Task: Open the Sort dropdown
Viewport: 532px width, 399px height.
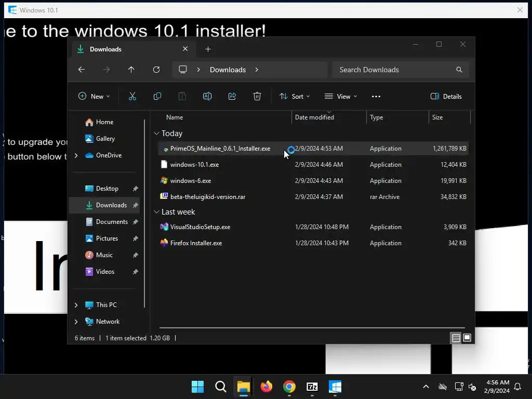Action: 294,96
